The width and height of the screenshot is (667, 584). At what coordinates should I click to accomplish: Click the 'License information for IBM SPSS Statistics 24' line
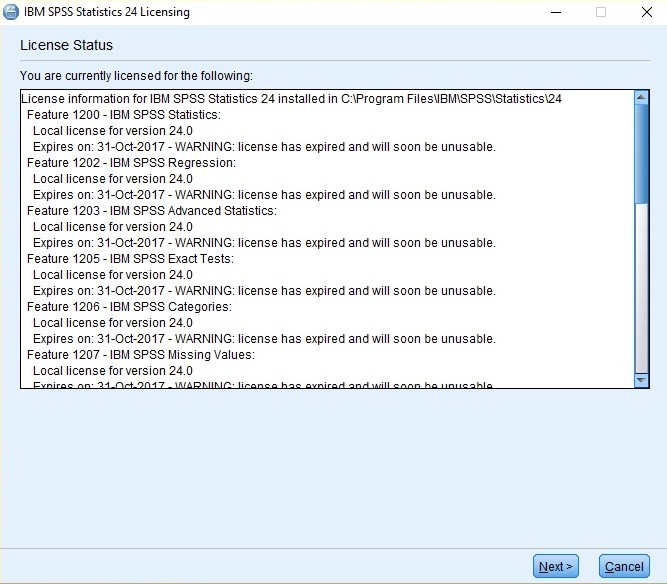point(291,99)
